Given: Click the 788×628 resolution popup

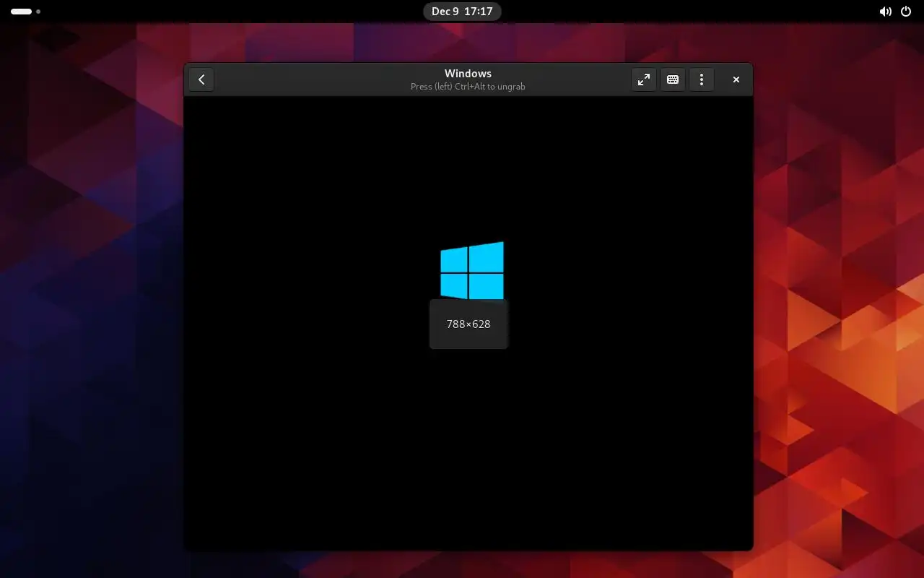Looking at the screenshot, I should pyautogui.click(x=468, y=324).
